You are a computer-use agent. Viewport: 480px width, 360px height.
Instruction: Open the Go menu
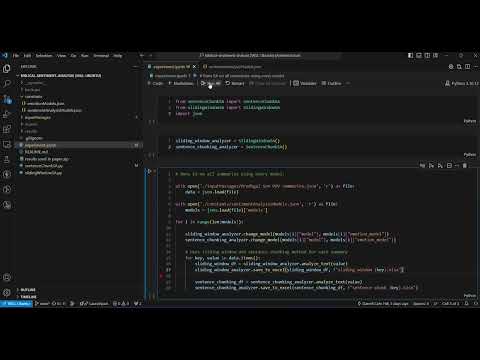[x=74, y=56]
